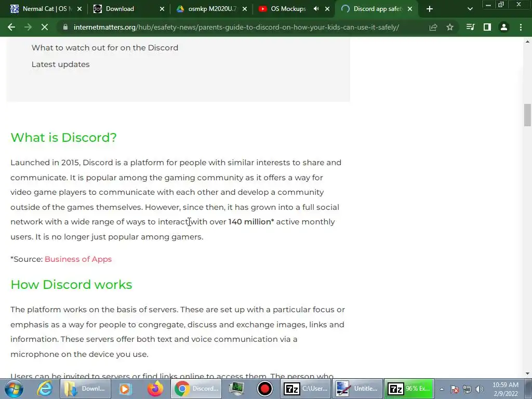Click scrollbar down arrow
This screenshot has width=532, height=399.
(x=527, y=374)
